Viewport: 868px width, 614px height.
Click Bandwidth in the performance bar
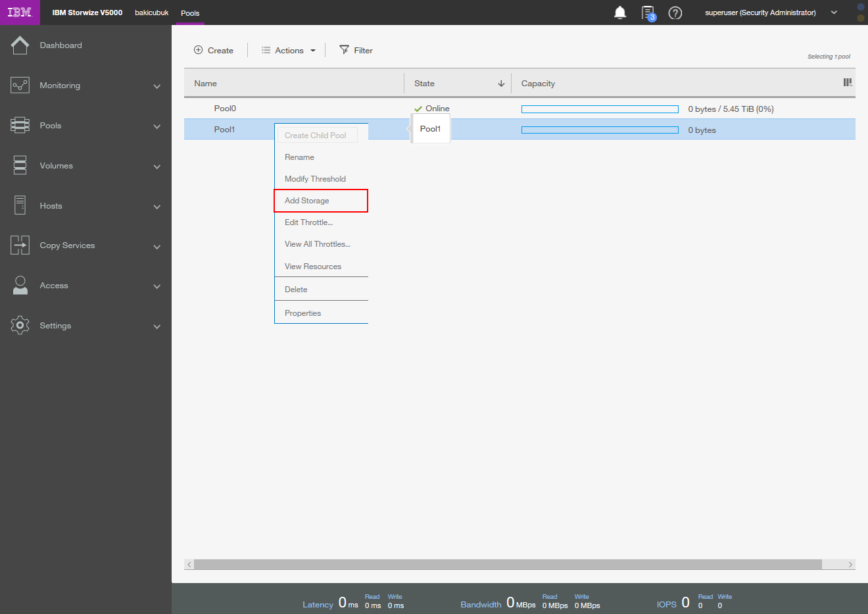(481, 605)
